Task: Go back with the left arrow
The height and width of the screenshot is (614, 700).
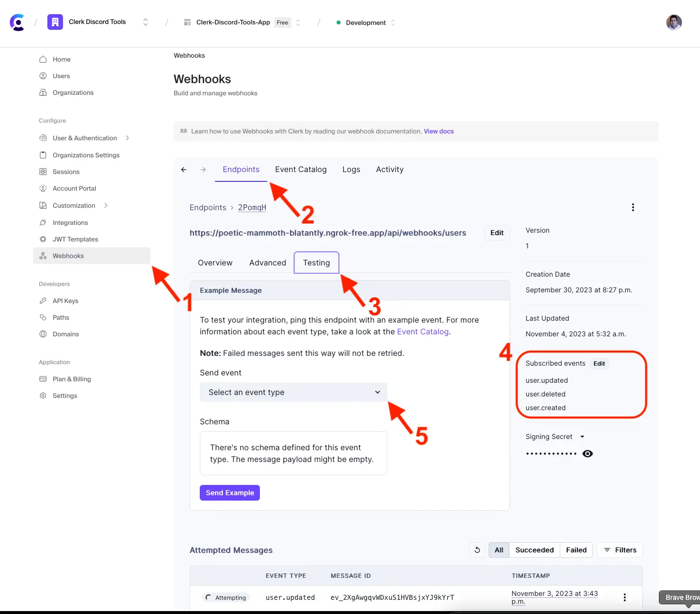Action: pyautogui.click(x=184, y=170)
